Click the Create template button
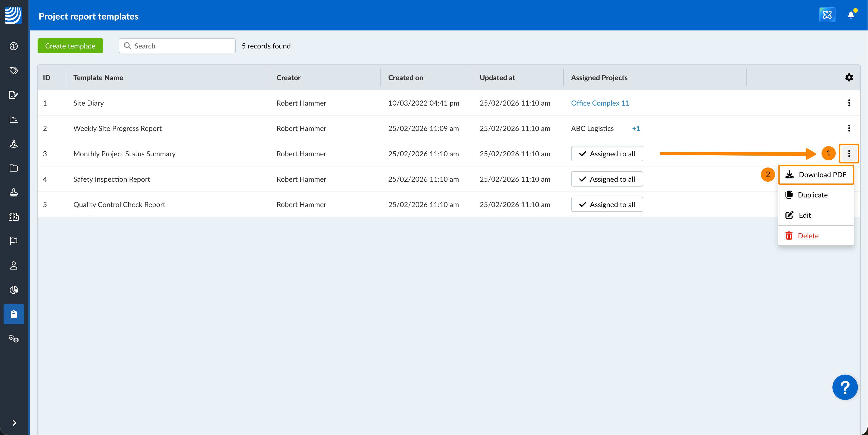 pyautogui.click(x=70, y=46)
